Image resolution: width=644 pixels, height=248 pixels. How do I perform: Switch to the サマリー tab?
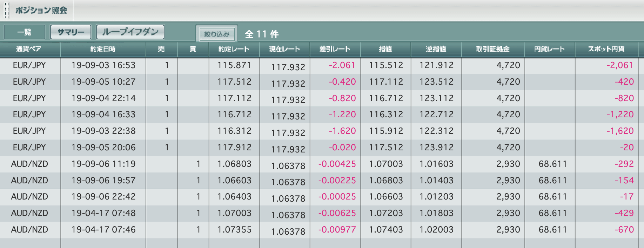(x=71, y=32)
